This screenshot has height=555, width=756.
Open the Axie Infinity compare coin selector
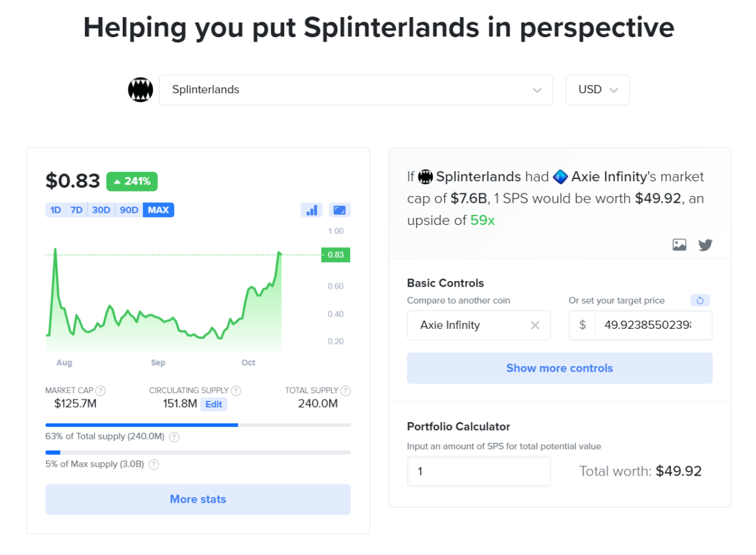click(x=479, y=325)
